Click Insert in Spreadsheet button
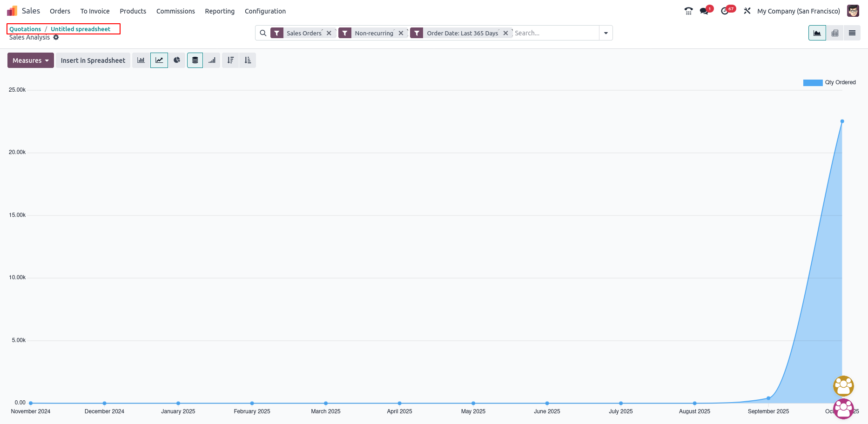 [93, 61]
